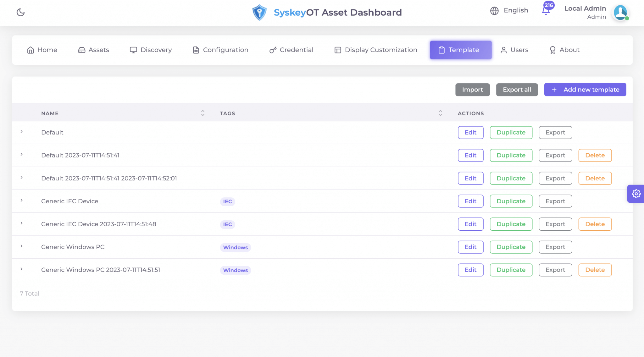The image size is (644, 357).
Task: Select the Home icon in navigation
Action: click(x=31, y=50)
